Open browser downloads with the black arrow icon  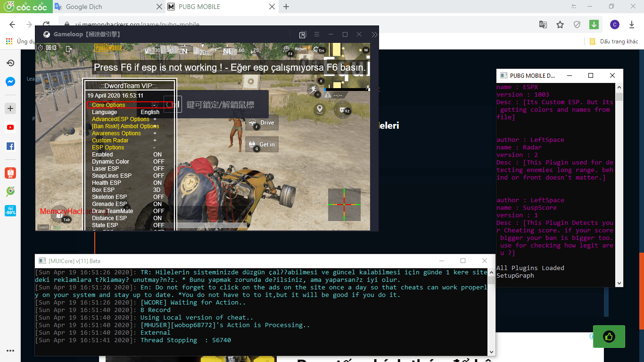click(632, 25)
